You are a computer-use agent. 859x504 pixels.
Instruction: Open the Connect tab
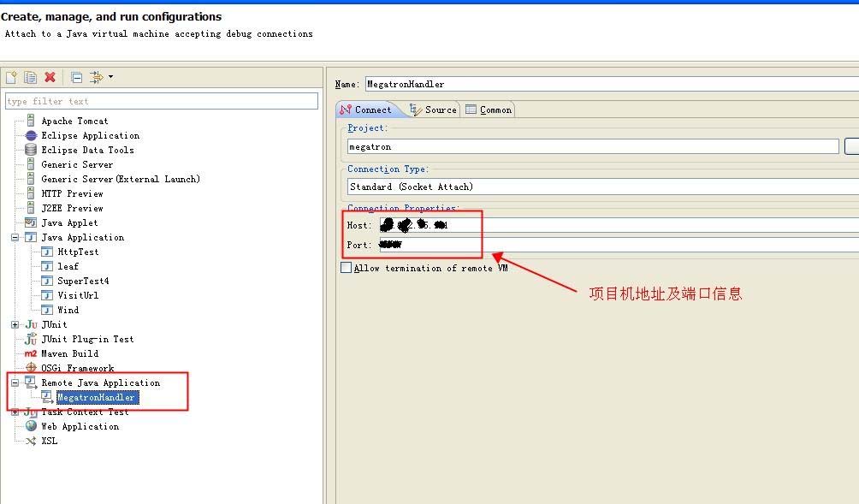pyautogui.click(x=366, y=110)
